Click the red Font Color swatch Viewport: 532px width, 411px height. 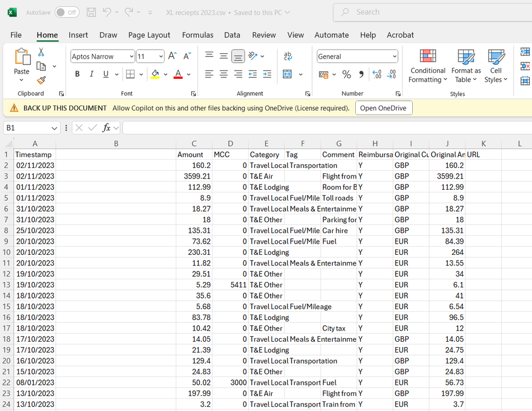pos(178,74)
